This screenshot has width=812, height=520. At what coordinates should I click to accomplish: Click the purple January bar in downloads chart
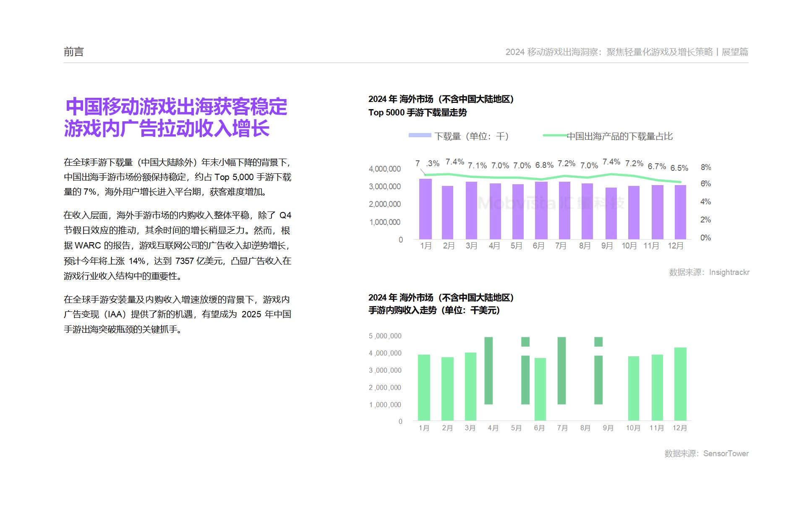pos(425,209)
